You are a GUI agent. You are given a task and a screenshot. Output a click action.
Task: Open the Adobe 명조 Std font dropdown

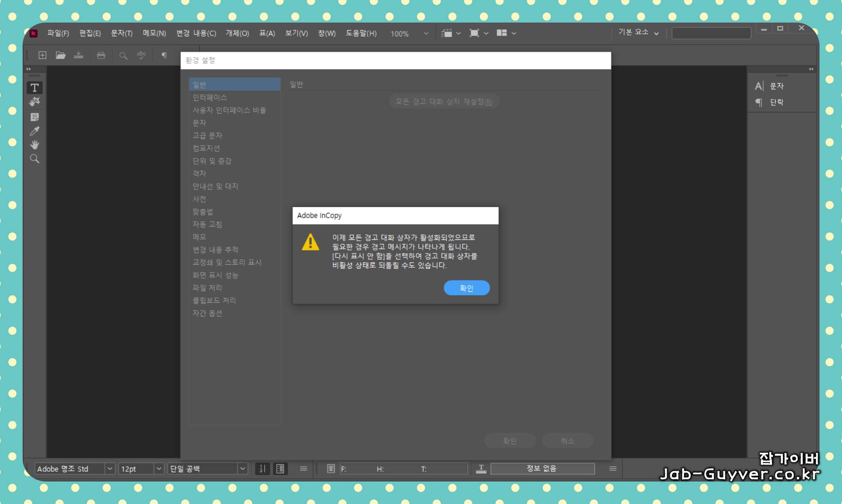click(x=110, y=469)
